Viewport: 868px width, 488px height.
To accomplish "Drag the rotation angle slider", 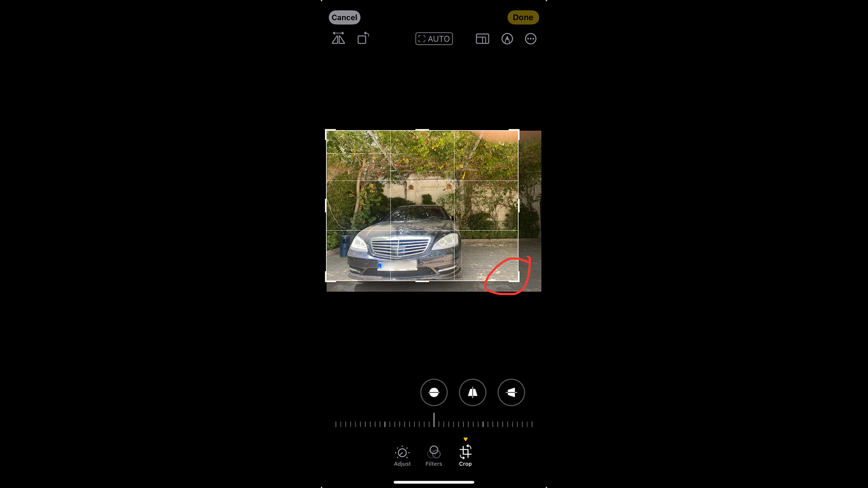I will [434, 423].
